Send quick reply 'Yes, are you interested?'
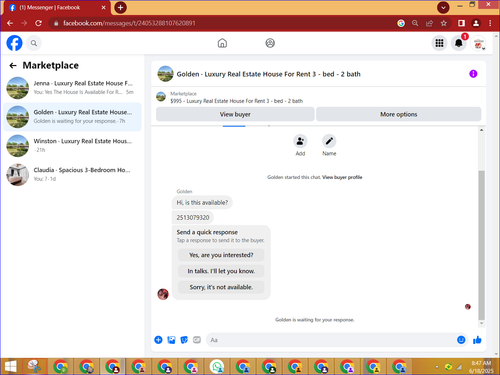 click(x=221, y=255)
